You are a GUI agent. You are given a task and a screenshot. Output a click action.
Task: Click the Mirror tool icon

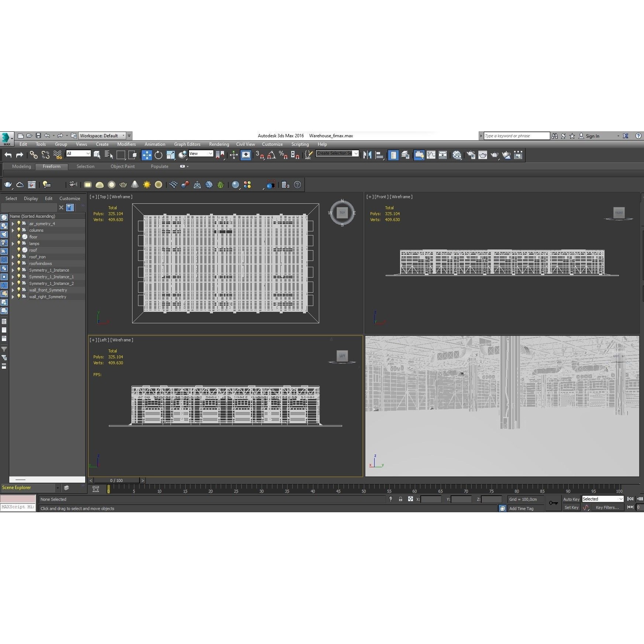[x=367, y=155]
